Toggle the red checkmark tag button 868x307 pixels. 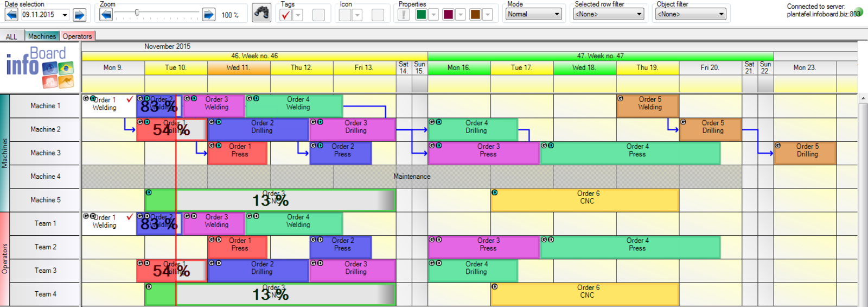coord(285,15)
